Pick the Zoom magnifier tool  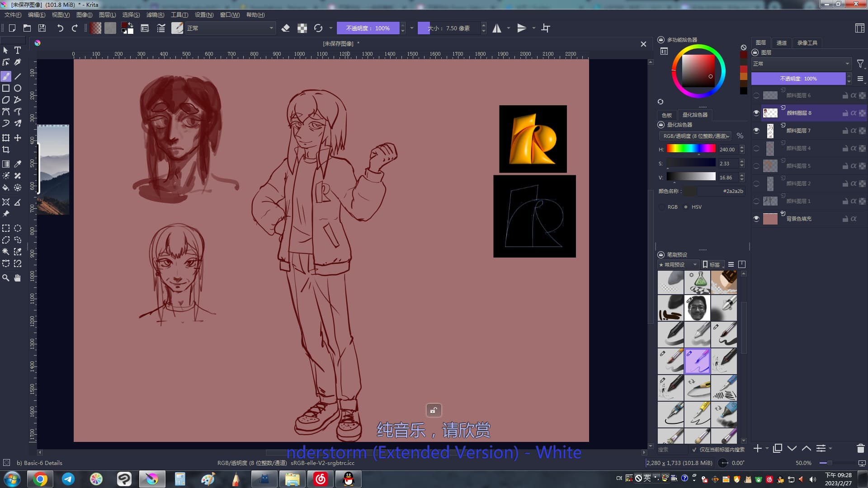[x=6, y=278]
